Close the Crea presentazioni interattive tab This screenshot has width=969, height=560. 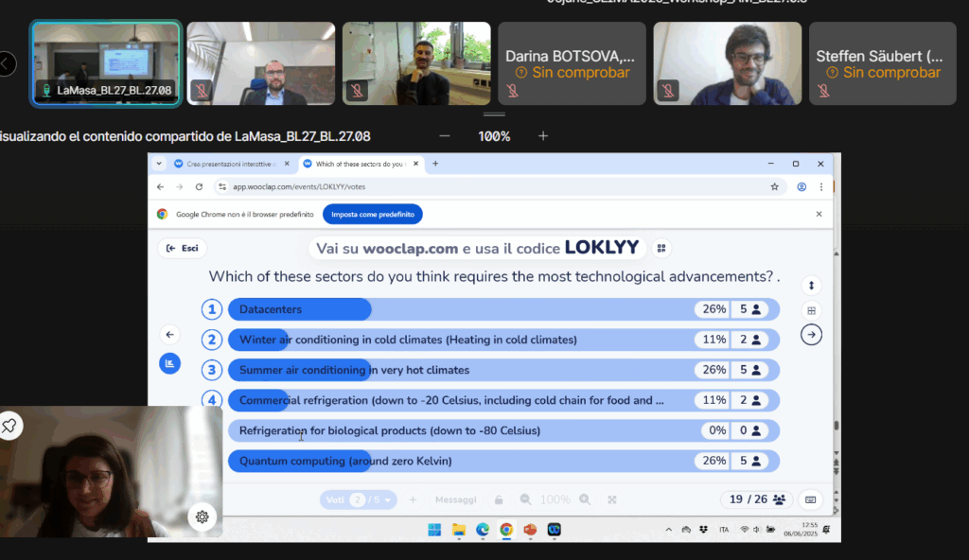[287, 164]
